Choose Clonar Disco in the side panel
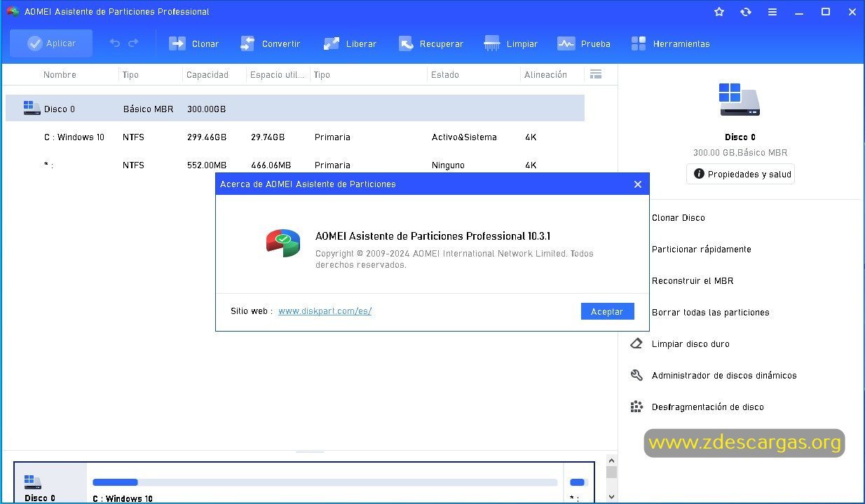This screenshot has height=504, width=865. coord(678,218)
